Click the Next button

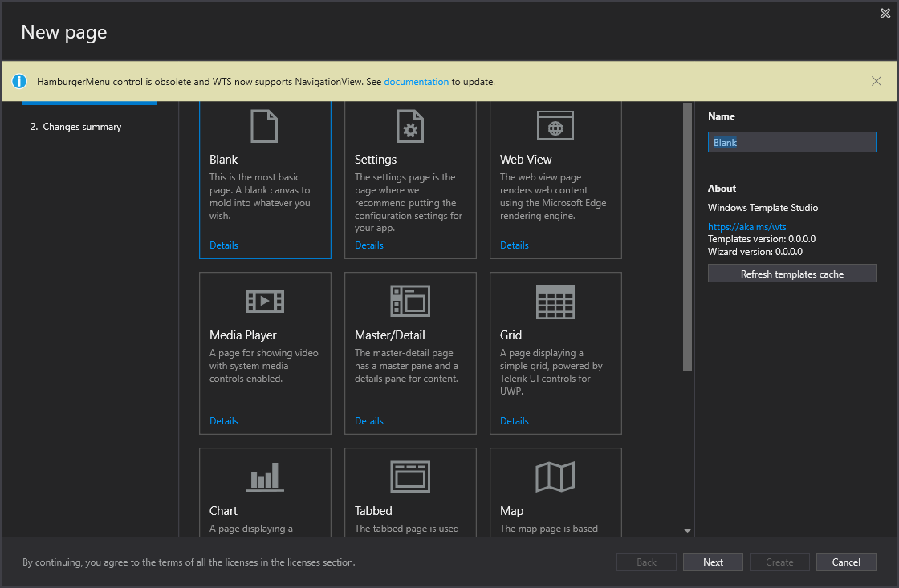pos(713,562)
